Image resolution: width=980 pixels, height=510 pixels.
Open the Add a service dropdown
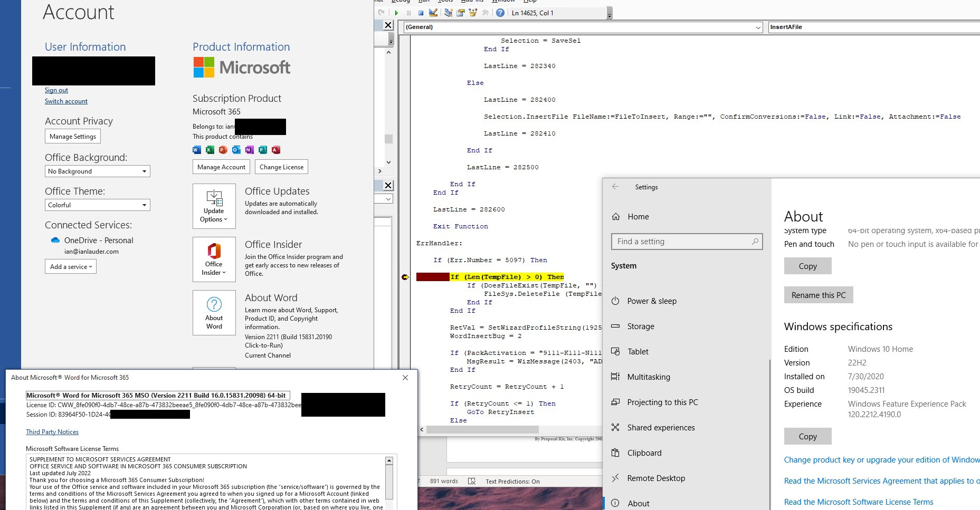coord(71,266)
